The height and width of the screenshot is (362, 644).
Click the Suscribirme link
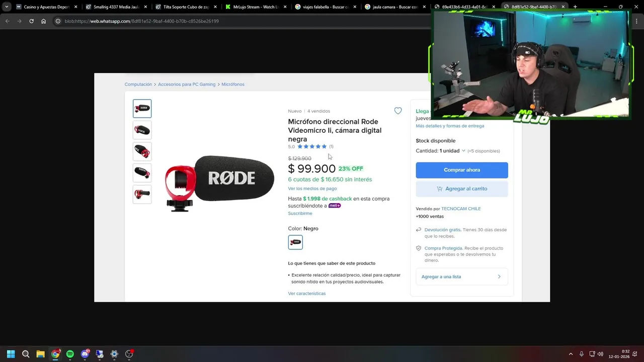coord(300,213)
